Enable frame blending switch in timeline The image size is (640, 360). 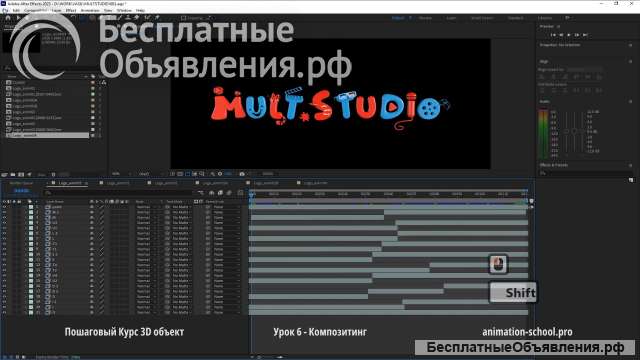tap(220, 193)
